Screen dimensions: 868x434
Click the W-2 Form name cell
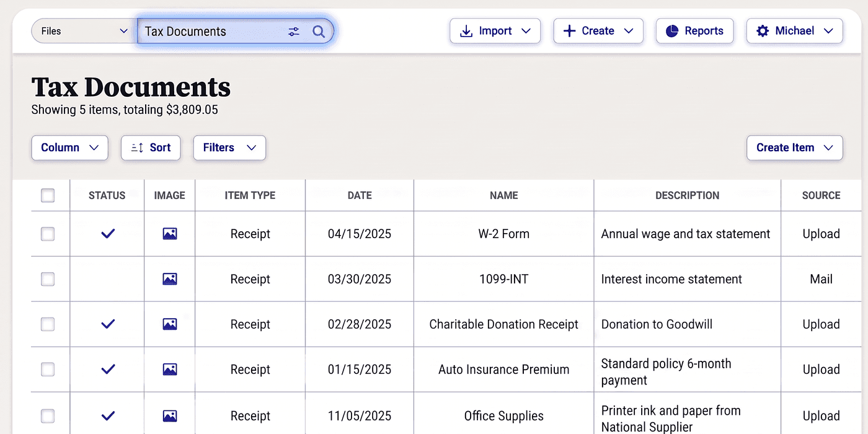point(504,234)
